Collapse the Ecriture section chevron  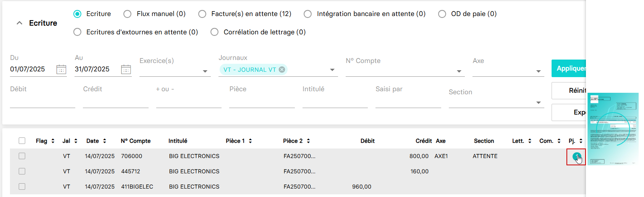point(19,23)
